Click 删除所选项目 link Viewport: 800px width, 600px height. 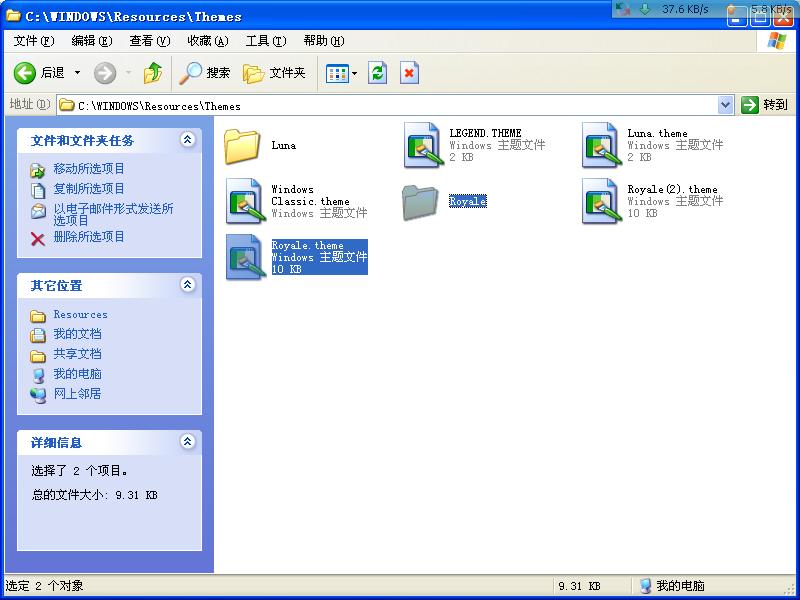89,237
